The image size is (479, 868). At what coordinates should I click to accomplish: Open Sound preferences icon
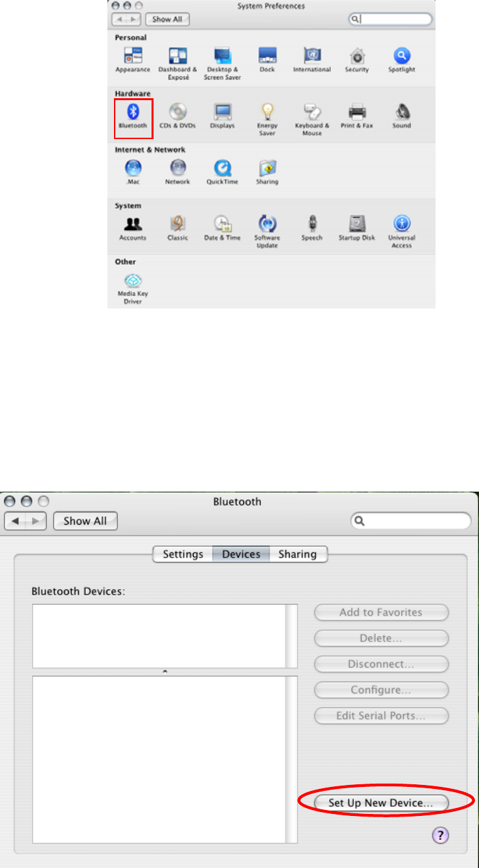tap(401, 115)
